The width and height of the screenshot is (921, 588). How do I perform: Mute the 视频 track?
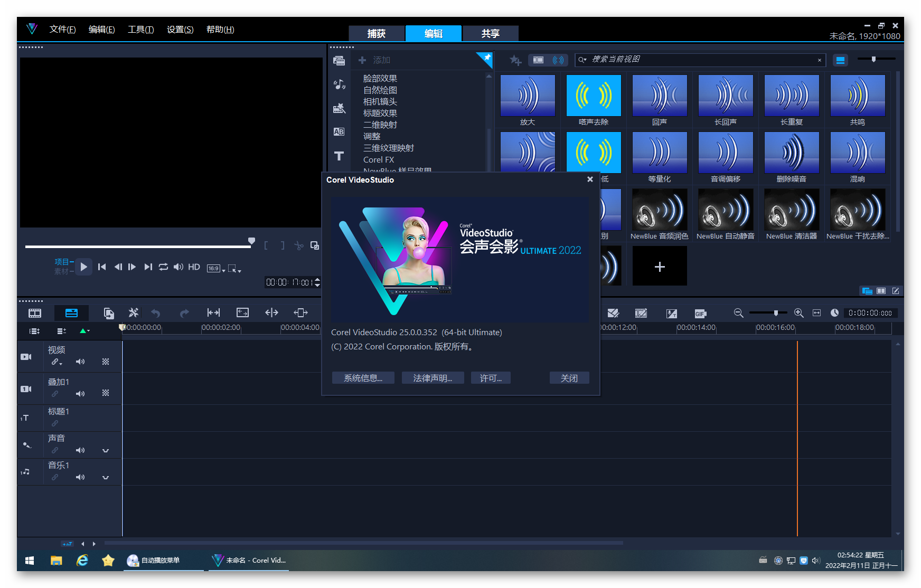[x=80, y=362]
